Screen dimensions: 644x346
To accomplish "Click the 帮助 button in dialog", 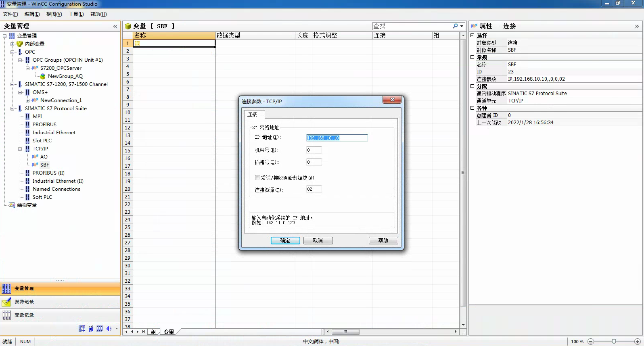I will tap(383, 240).
